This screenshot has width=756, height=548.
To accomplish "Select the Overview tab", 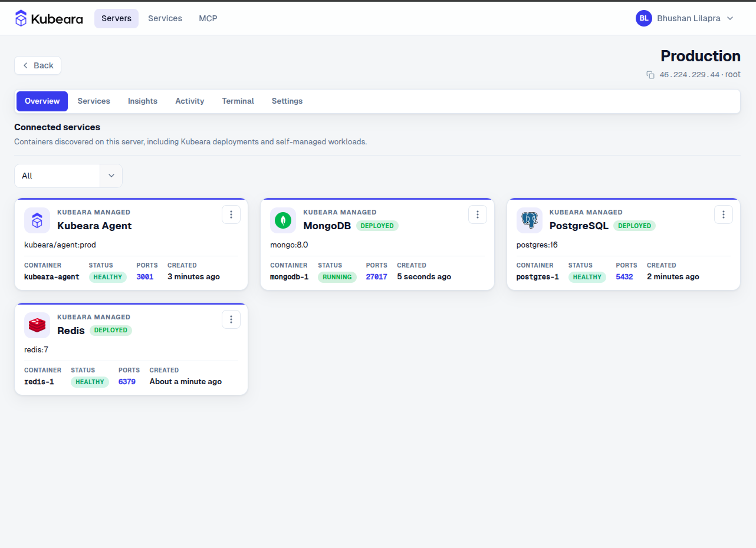I will pyautogui.click(x=42, y=101).
